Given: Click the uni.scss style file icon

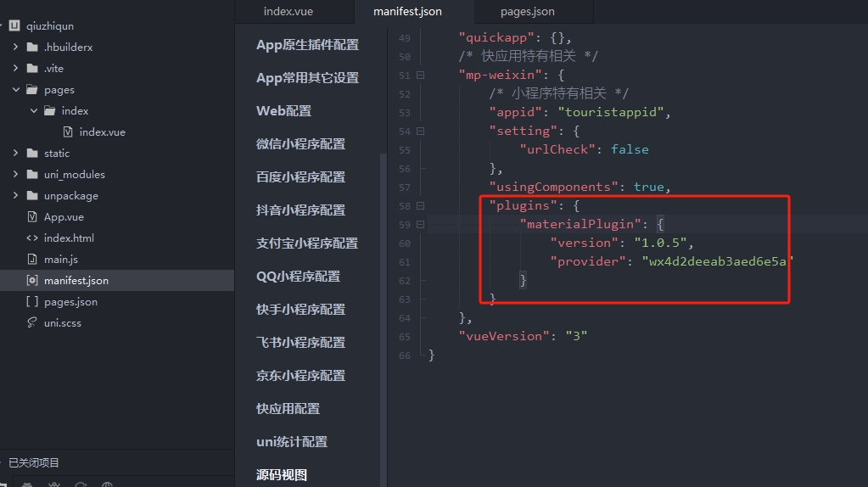Looking at the screenshot, I should [x=32, y=322].
